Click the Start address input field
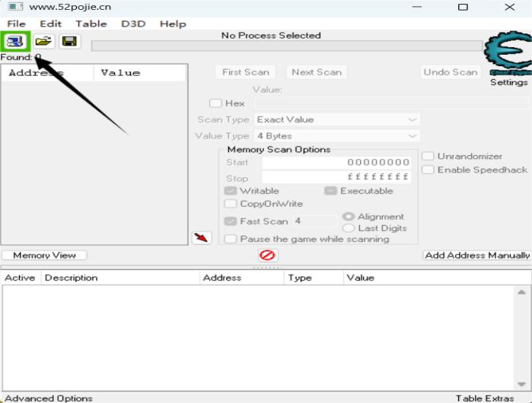Screen dimensions: 532x403 (x=336, y=163)
